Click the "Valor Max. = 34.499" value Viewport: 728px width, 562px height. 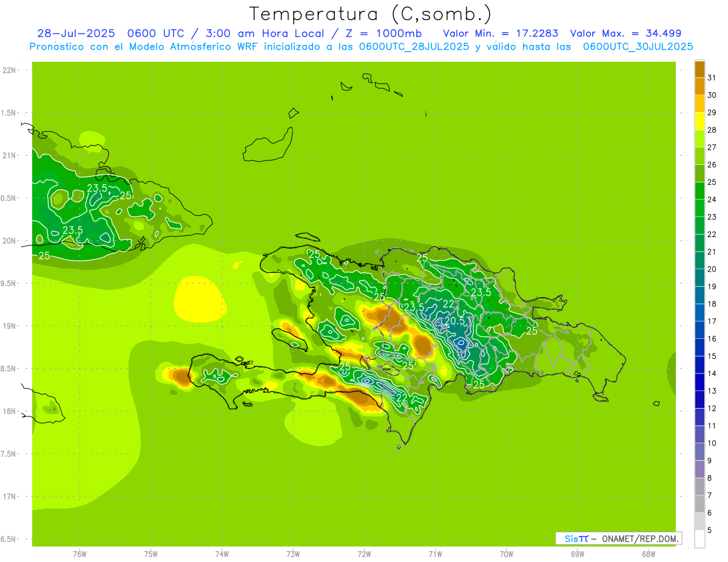[x=625, y=33]
